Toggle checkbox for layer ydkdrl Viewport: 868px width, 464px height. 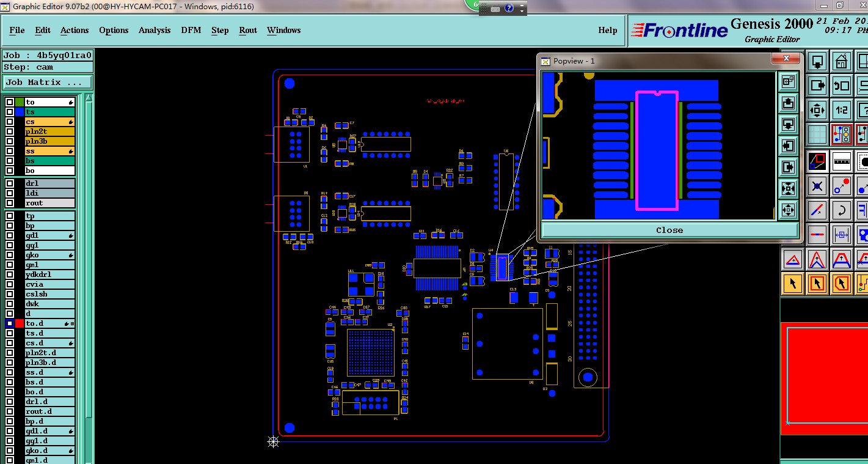click(10, 274)
